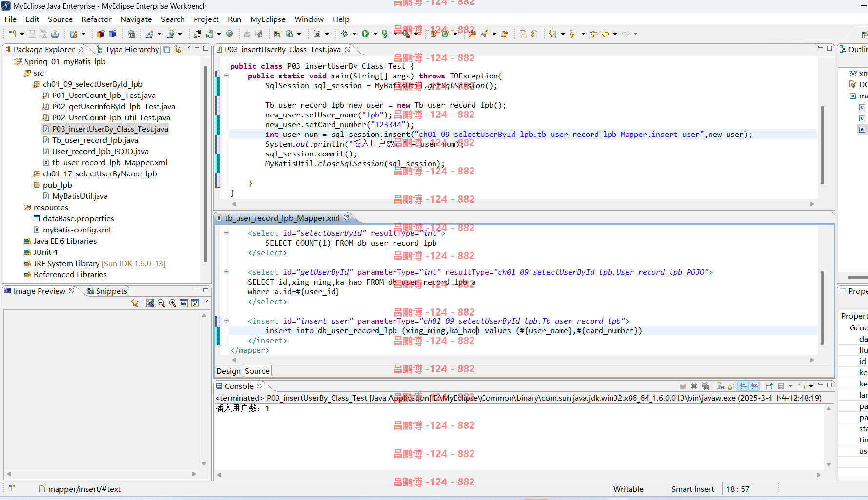
Task: Collapse main method fold marker in Java editor
Action: (227, 76)
